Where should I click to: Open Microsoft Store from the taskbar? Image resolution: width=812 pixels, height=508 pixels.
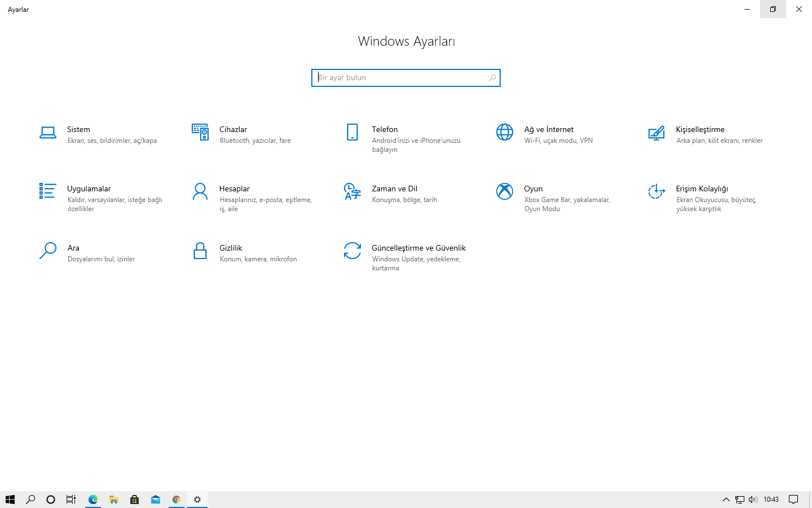[x=135, y=500]
